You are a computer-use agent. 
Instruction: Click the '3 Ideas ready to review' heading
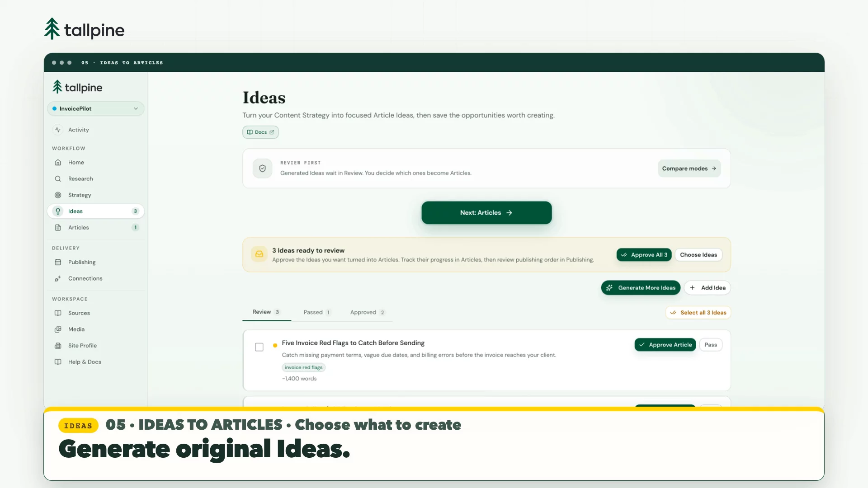coord(308,250)
